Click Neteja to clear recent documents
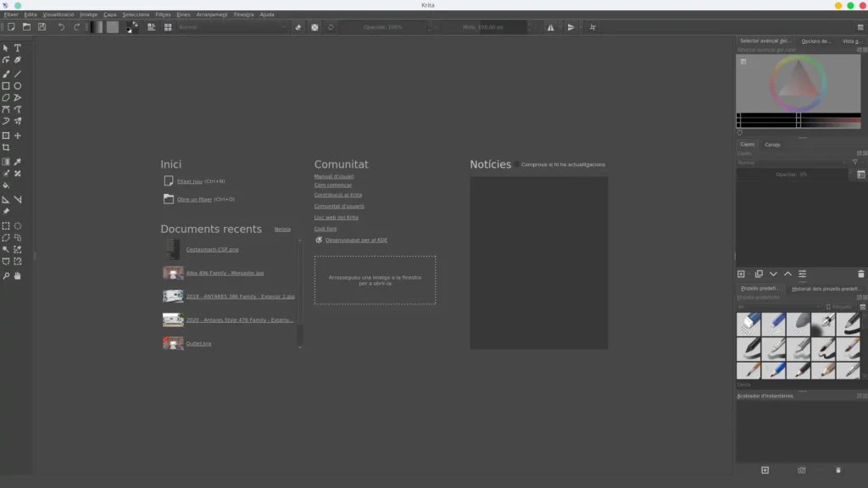 (x=282, y=229)
